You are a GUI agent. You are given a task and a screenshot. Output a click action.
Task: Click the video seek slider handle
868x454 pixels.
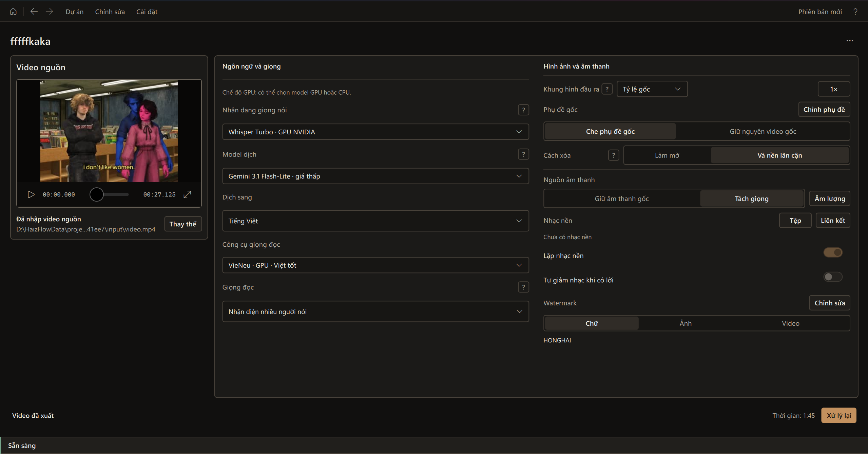(x=97, y=194)
